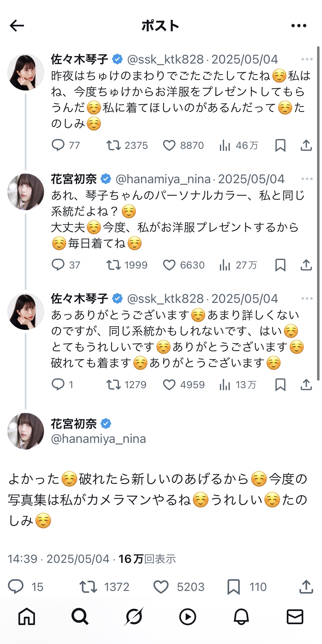322x644 pixels.
Task: Like the main post with 5203 likes
Action: click(161, 587)
